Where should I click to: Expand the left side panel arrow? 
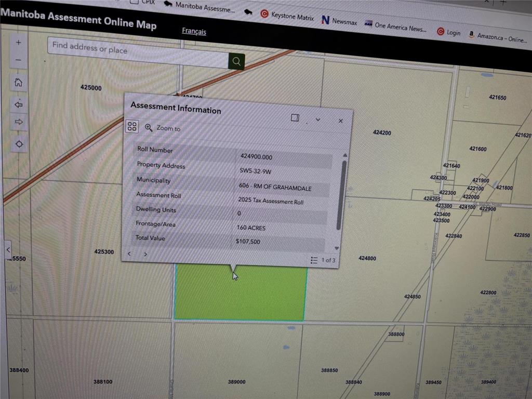coord(8,249)
